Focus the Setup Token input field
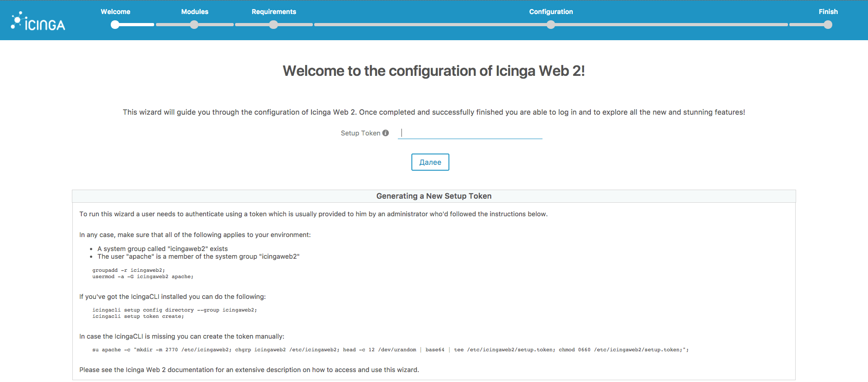The image size is (868, 382). click(470, 133)
